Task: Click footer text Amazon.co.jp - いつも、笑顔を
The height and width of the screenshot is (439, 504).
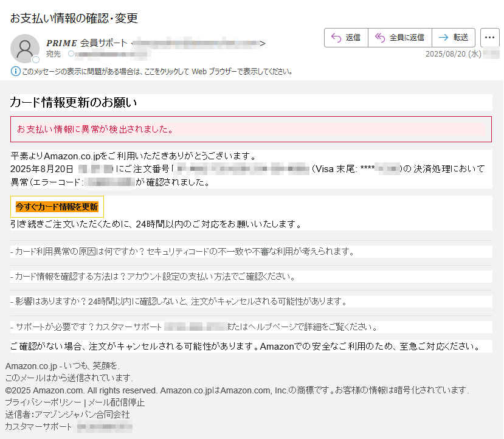Action: click(63, 365)
